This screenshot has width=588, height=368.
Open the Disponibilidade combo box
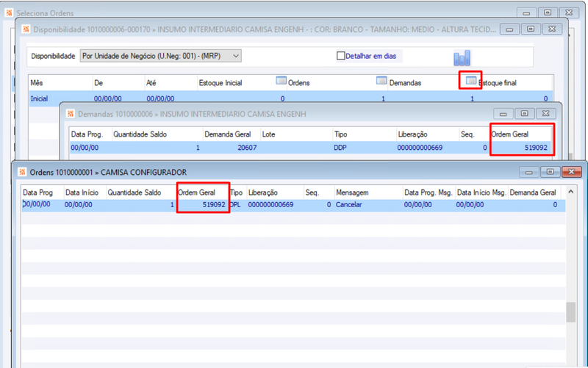160,56
